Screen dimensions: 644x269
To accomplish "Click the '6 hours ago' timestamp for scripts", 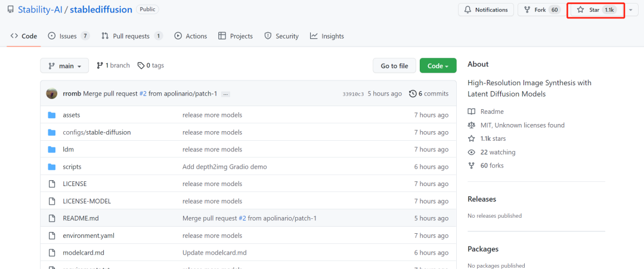I will tap(431, 167).
